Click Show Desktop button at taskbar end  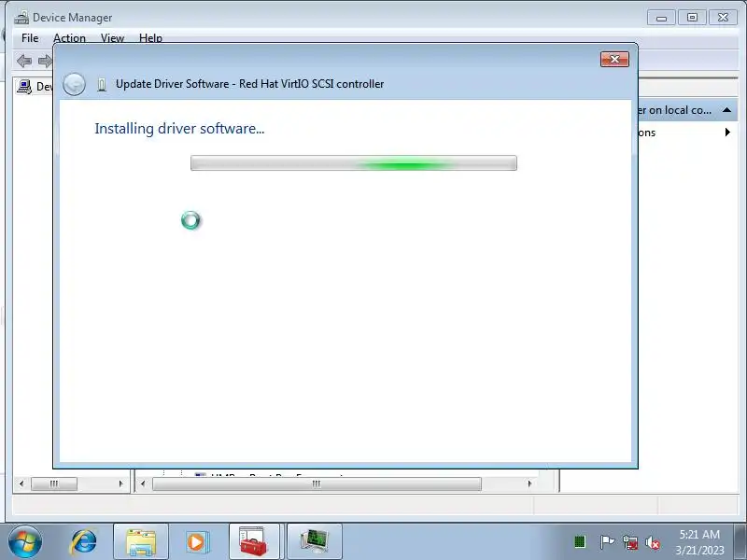pyautogui.click(x=740, y=542)
